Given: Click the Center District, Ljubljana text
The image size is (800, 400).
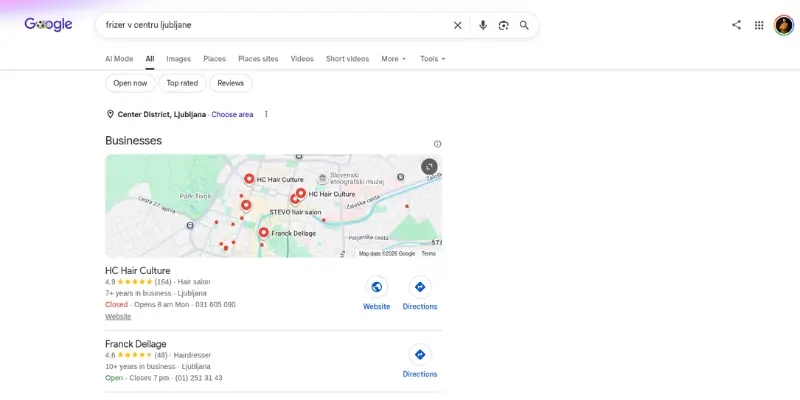Looking at the screenshot, I should (162, 114).
